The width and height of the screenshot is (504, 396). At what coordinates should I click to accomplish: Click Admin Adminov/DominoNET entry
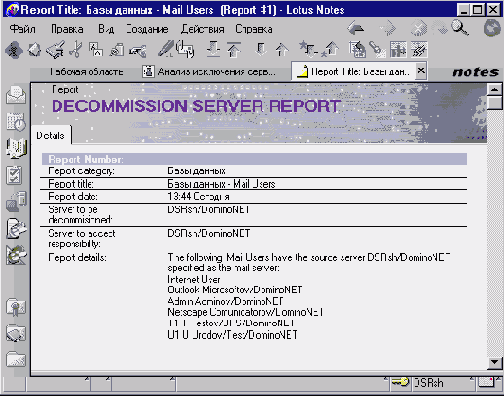coord(225,301)
